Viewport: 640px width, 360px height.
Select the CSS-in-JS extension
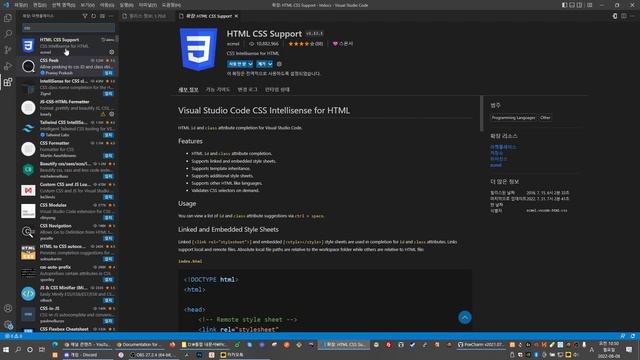67,315
